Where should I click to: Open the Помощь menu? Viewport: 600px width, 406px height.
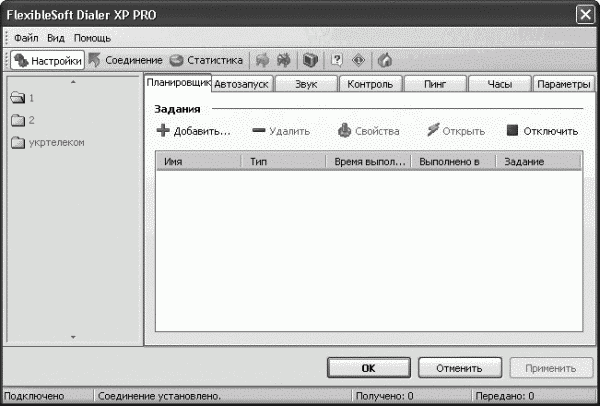pos(92,37)
